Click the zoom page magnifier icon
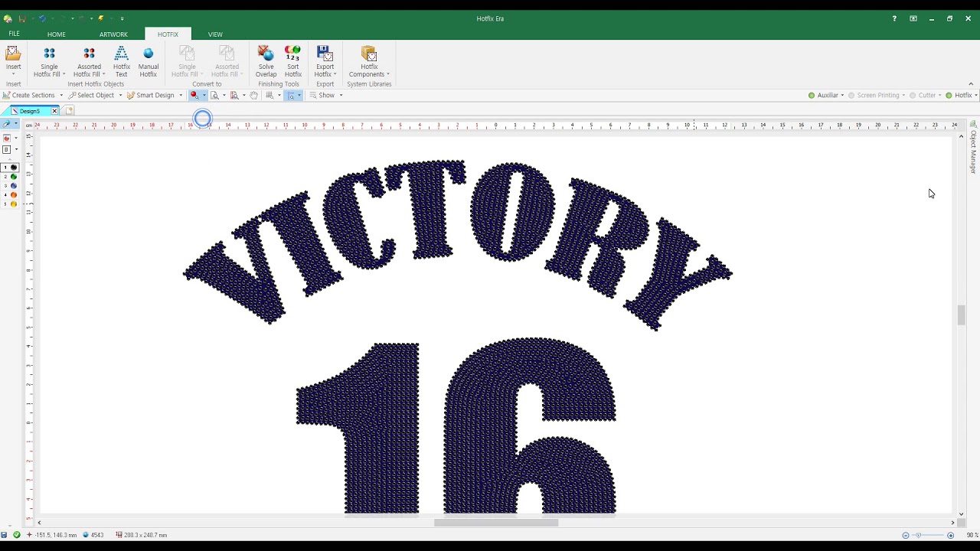This screenshot has height=551, width=980. tap(215, 96)
